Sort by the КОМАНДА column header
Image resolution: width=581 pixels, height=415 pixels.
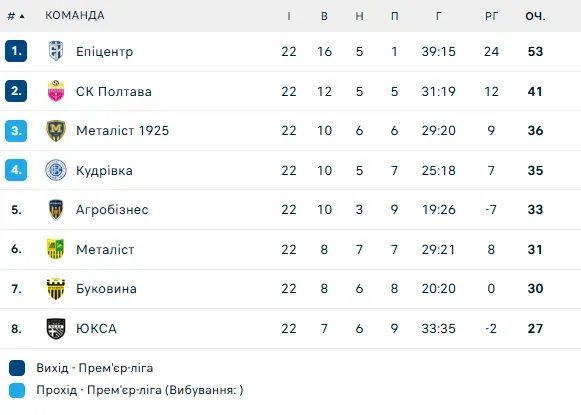point(75,15)
